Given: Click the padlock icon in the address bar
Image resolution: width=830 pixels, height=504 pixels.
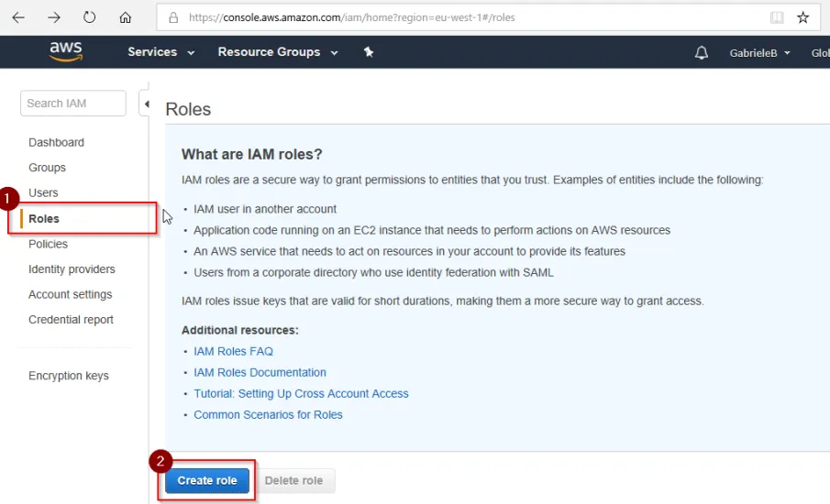Looking at the screenshot, I should tap(173, 17).
